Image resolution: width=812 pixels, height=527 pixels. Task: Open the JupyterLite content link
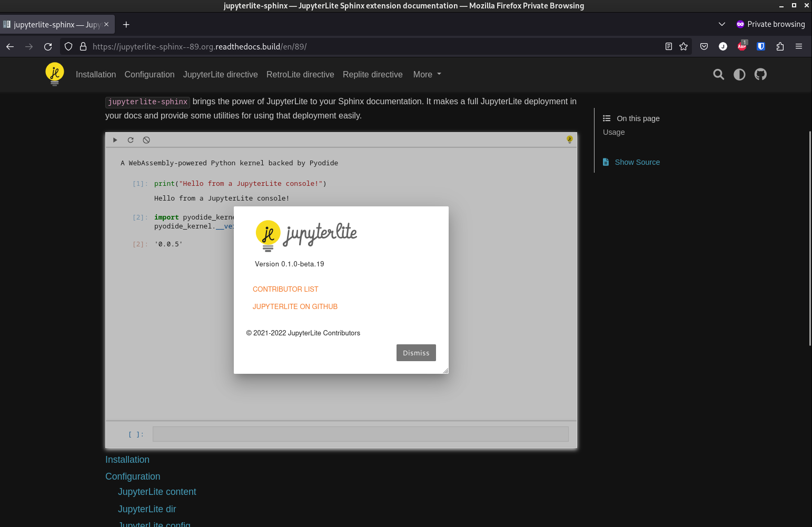coord(157,492)
